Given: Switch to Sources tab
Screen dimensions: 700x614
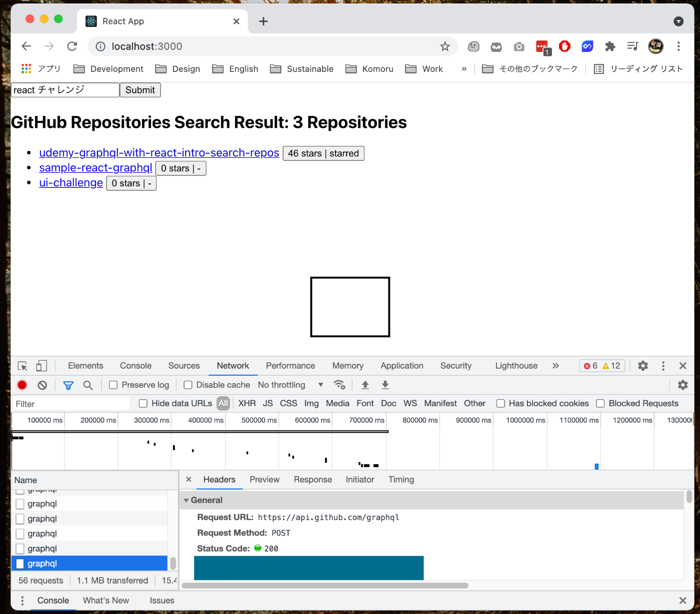Looking at the screenshot, I should (x=184, y=366).
